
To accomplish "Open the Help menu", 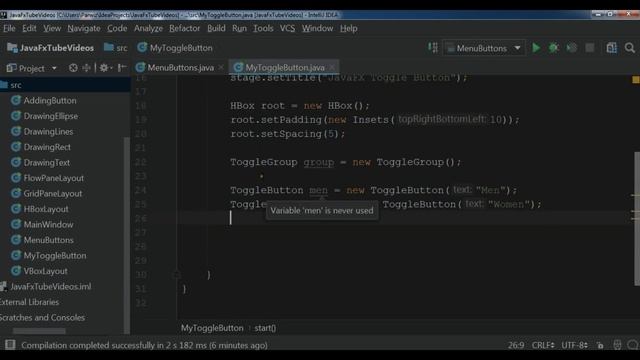I will [349, 28].
